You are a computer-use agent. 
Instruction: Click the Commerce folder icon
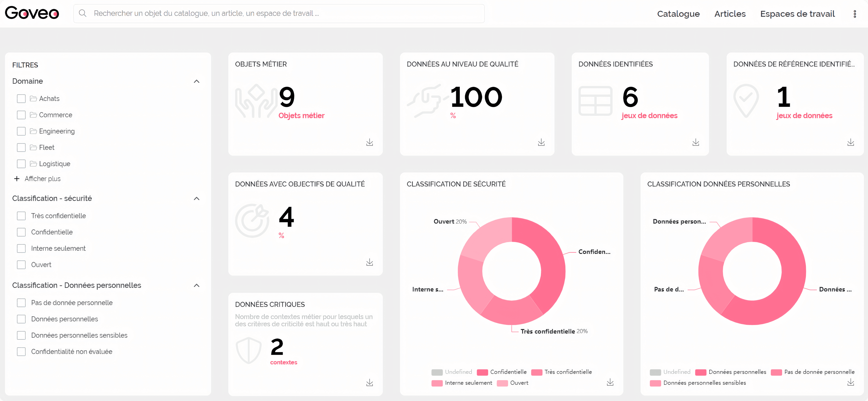(33, 115)
